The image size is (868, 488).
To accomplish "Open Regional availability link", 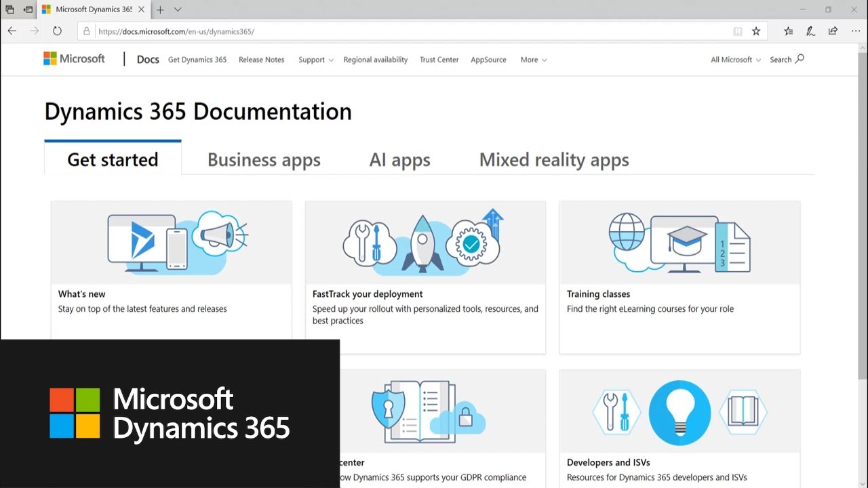I will (376, 60).
